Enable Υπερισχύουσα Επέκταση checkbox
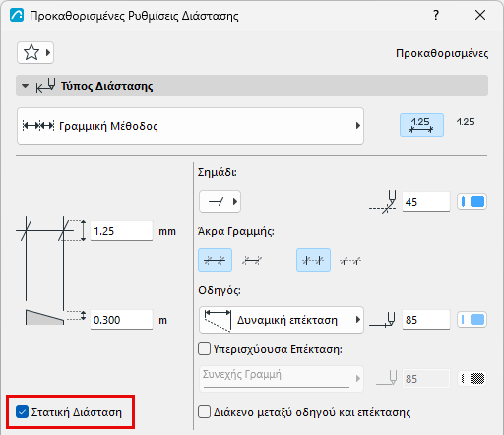 [204, 349]
